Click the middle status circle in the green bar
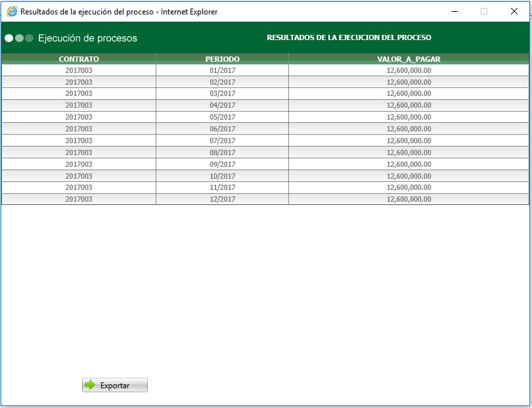 point(20,38)
